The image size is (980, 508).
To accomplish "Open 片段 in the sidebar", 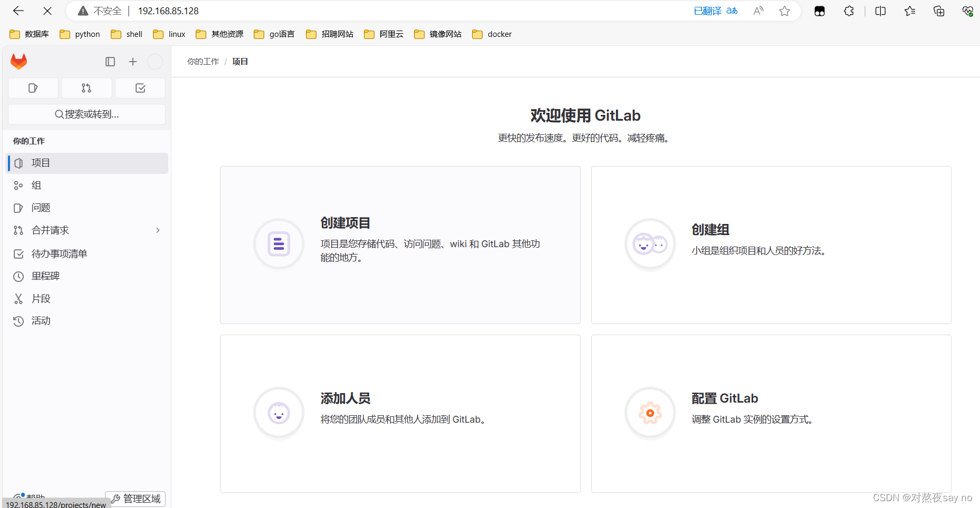I will (x=87, y=299).
